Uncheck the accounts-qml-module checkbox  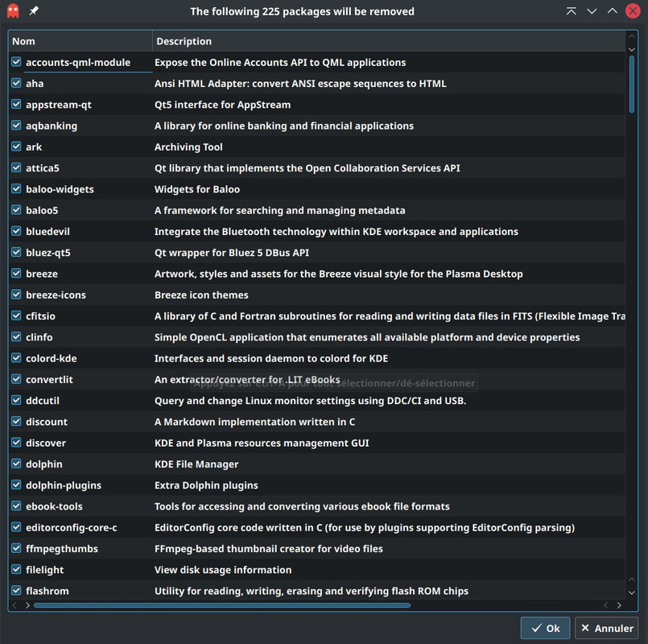(16, 62)
